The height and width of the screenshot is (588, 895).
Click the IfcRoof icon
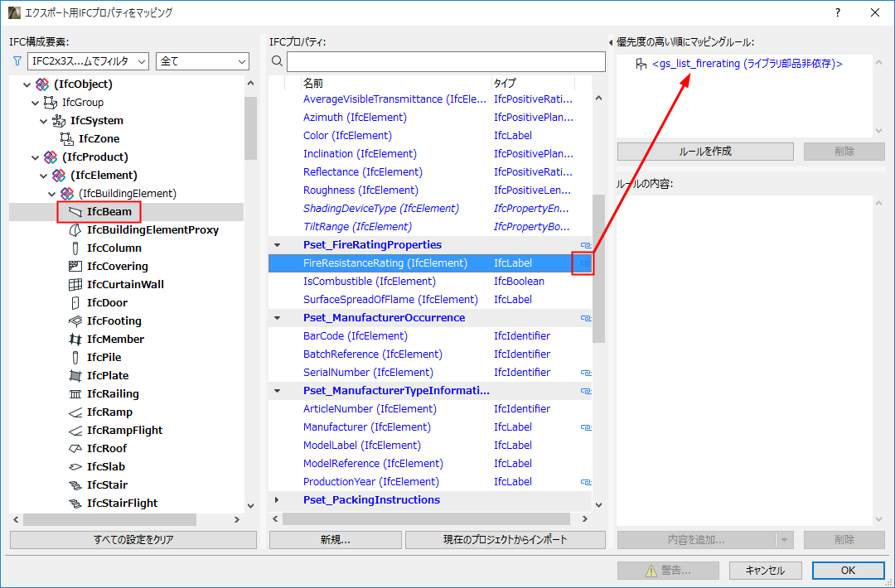click(x=75, y=449)
